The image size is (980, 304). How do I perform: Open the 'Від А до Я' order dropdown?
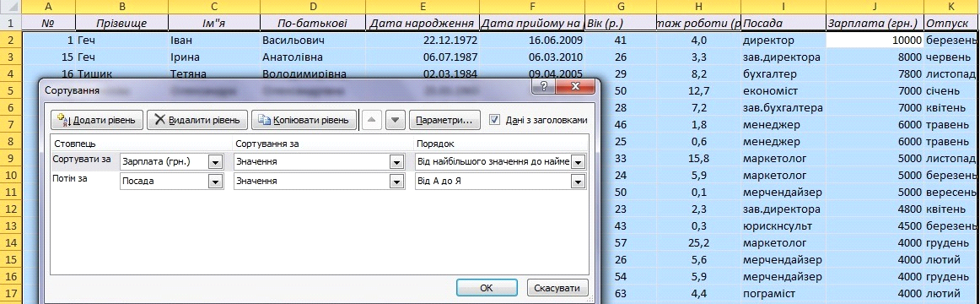coord(578,182)
